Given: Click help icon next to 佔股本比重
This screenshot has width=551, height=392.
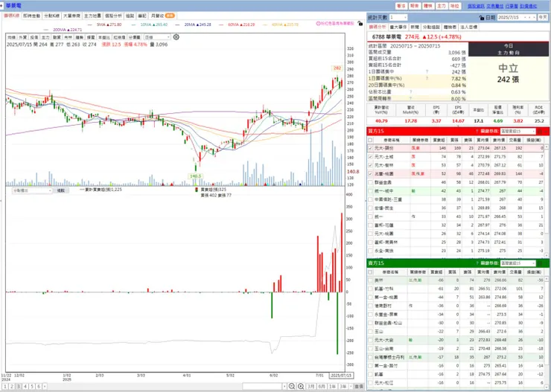Looking at the screenshot, I should click(x=410, y=91).
